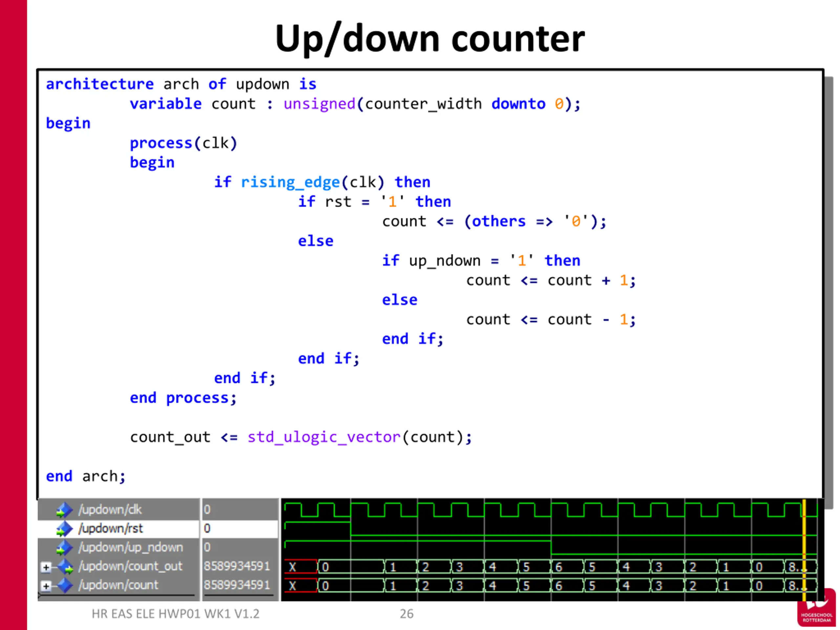
Task: Click the /updown/up_ndown signal name
Action: pyautogui.click(x=131, y=547)
